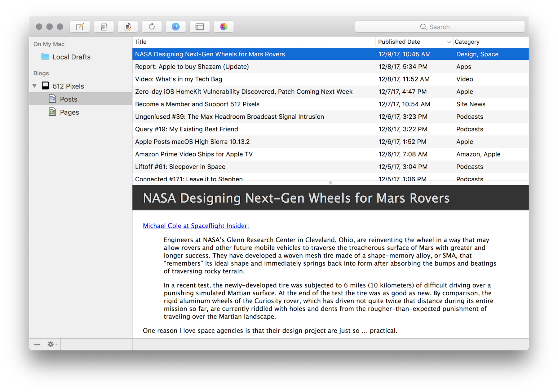This screenshot has height=392, width=558.
Task: Click the split pane divider handle
Action: (330, 183)
